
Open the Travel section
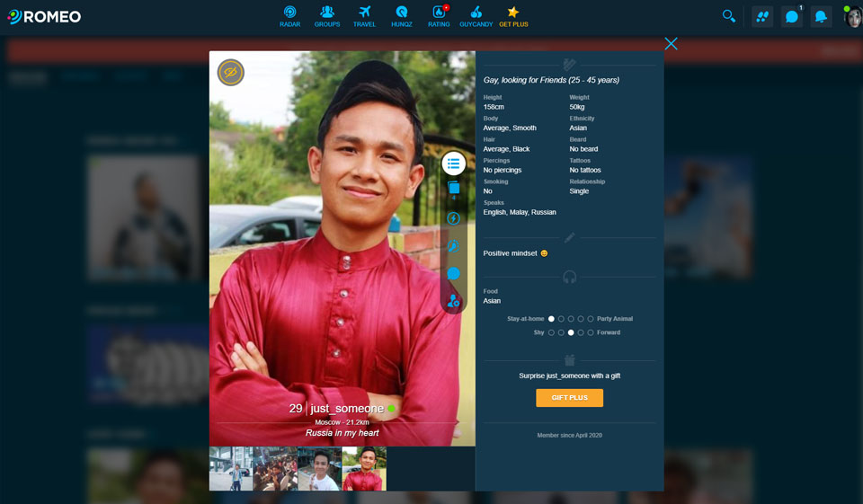coord(364,16)
